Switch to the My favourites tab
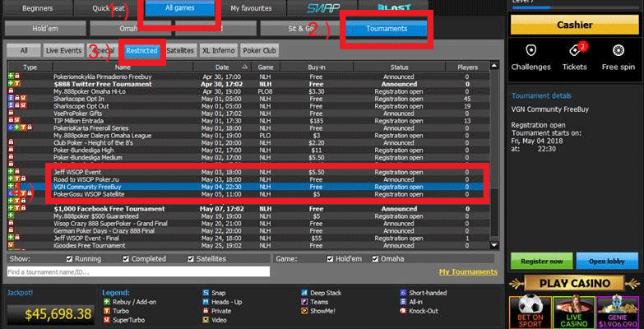 (x=251, y=8)
